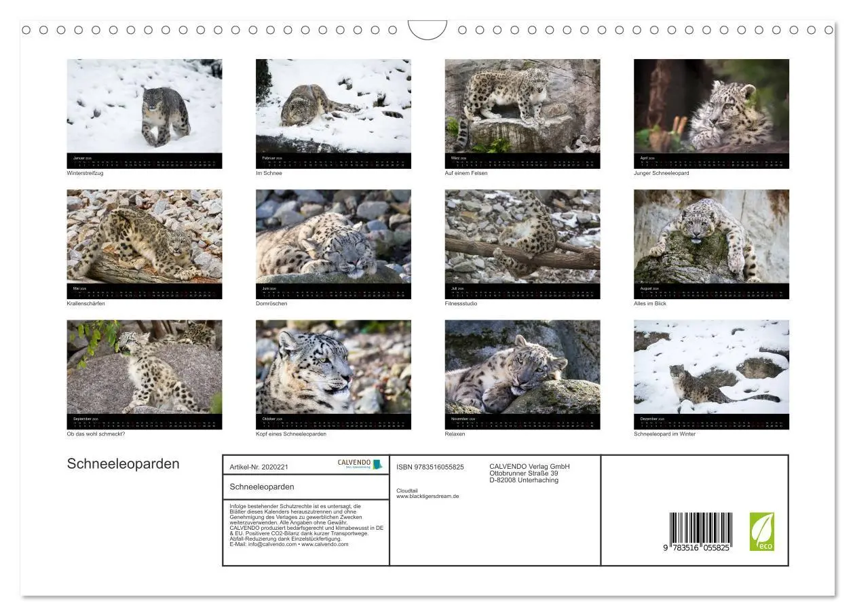Open the Auf einem Felsen March thumbnail
Image resolution: width=855 pixels, height=616 pixels.
pos(522,113)
